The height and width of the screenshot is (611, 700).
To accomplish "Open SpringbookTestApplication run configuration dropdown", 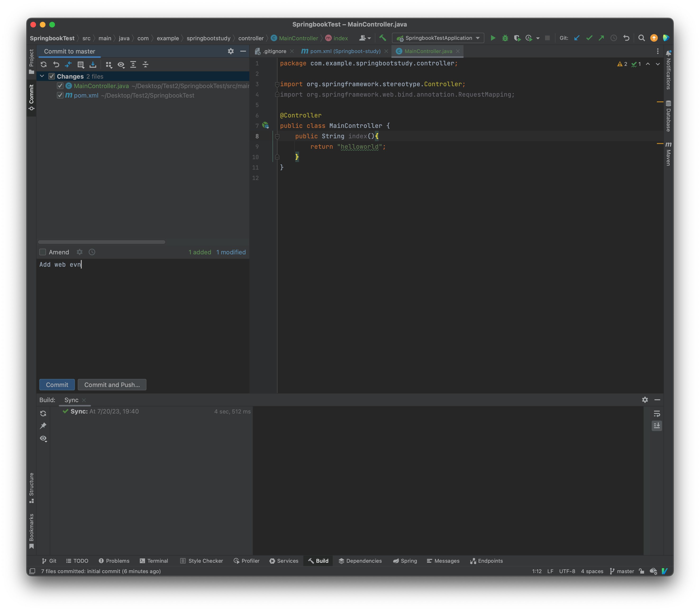I will pos(438,38).
